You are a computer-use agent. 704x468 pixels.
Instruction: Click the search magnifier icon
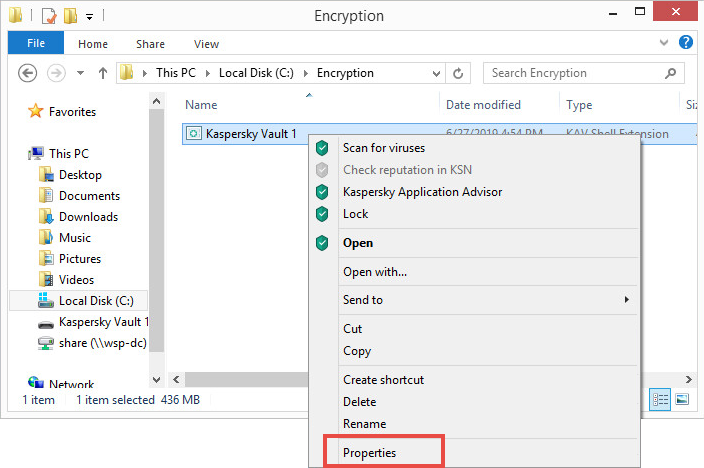coord(670,73)
